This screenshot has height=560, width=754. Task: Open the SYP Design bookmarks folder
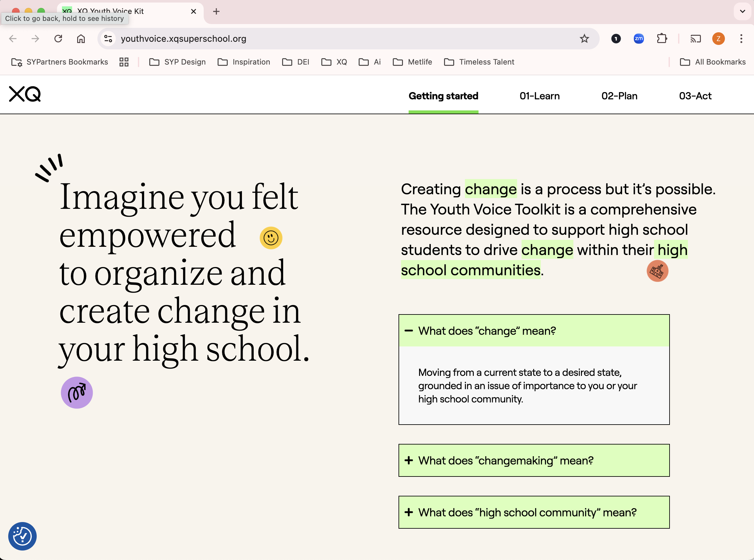[177, 62]
